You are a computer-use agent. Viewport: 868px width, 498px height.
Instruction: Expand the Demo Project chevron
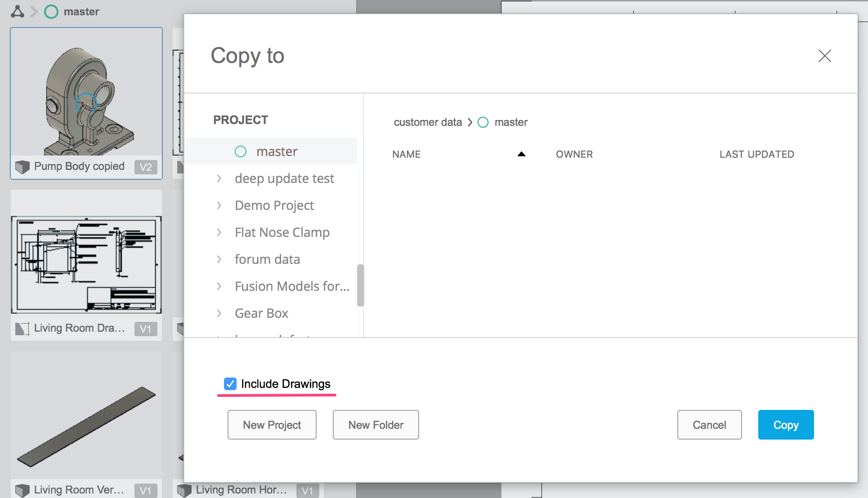tap(219, 205)
